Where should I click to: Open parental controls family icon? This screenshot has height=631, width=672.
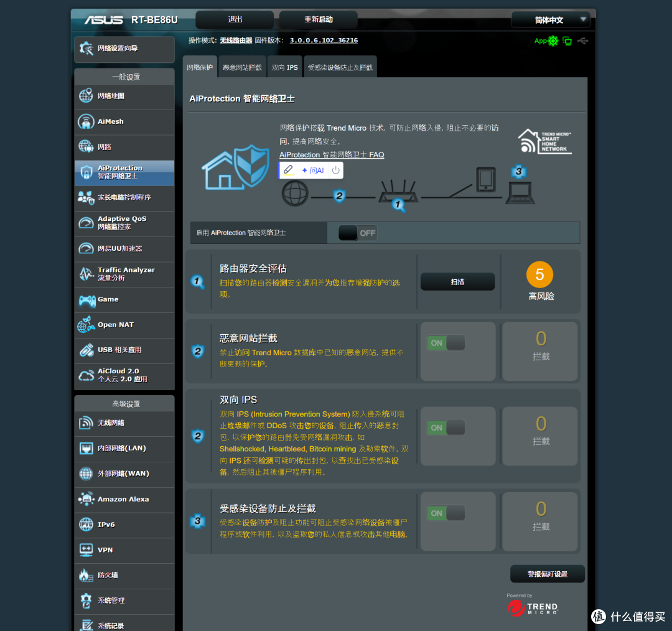pos(86,198)
